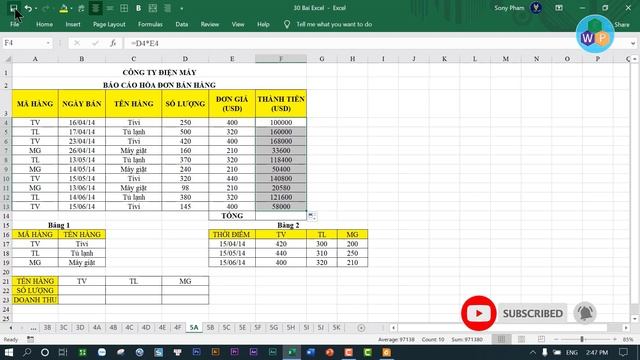This screenshot has width=640, height=360.
Task: Select row 14 header
Action: (x=6, y=216)
